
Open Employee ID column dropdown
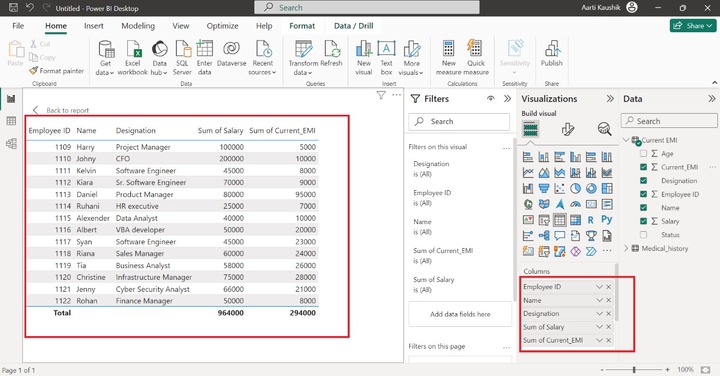[x=599, y=286]
